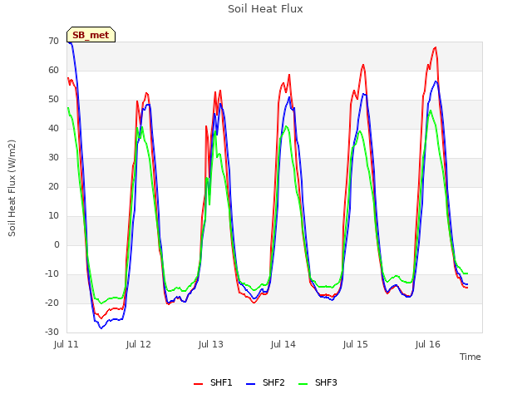Toggle the SHF3 series in the legend
This screenshot has width=532, height=399.
[318, 382]
